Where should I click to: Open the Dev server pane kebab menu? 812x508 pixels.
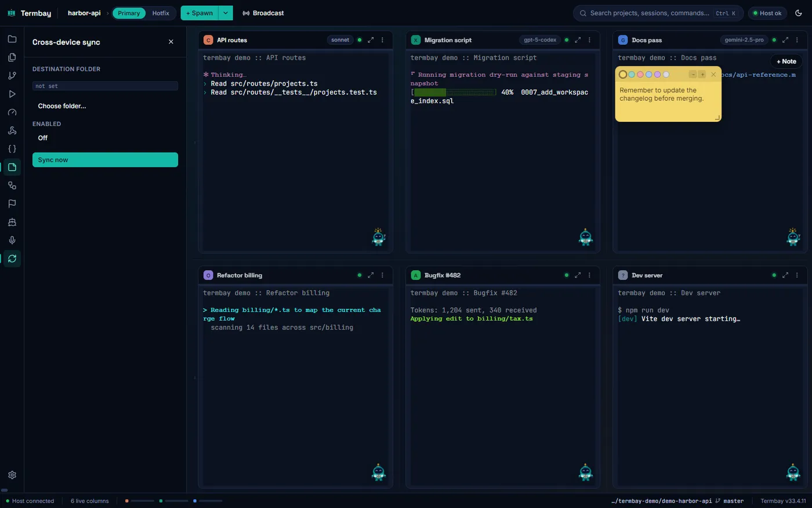click(x=797, y=275)
